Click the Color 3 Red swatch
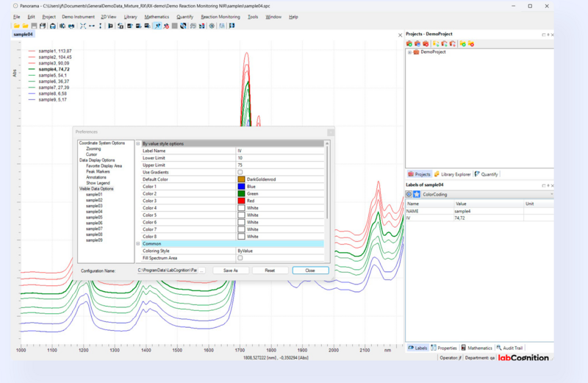 click(241, 201)
